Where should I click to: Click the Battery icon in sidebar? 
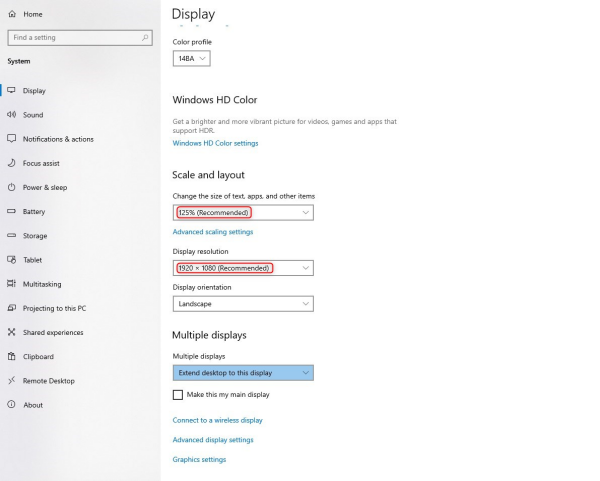tap(12, 212)
